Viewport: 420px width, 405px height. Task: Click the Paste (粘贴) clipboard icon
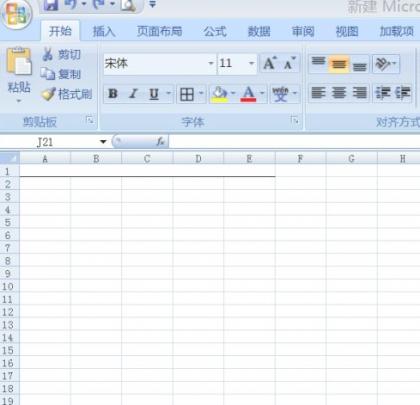pos(19,61)
